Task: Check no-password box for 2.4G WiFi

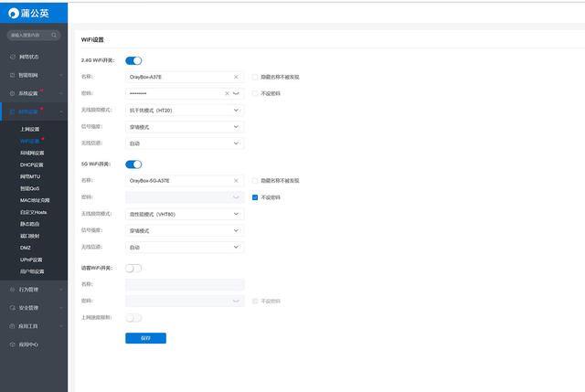Action: [255, 93]
